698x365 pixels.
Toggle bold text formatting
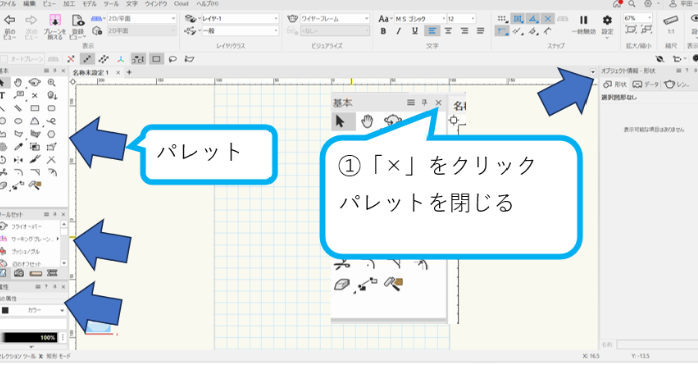tap(383, 31)
